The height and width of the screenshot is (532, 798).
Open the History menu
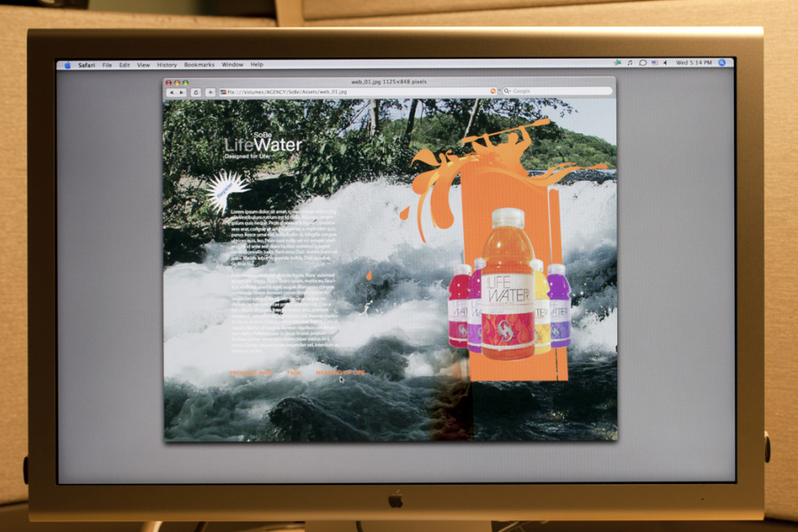pos(167,65)
